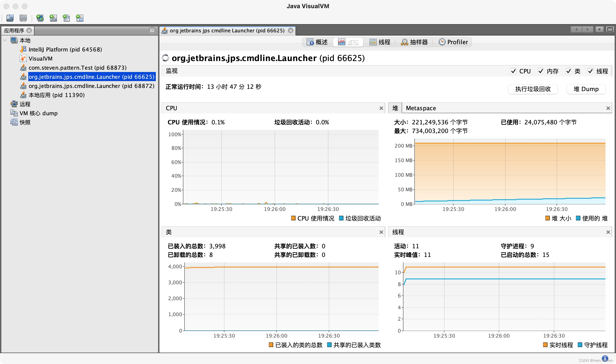
Task: Click the 正常运行时间 uptime text
Action: 213,87
